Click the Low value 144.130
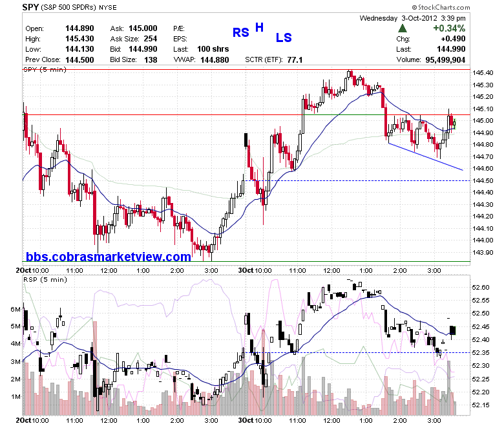504x426 pixels. pos(79,49)
